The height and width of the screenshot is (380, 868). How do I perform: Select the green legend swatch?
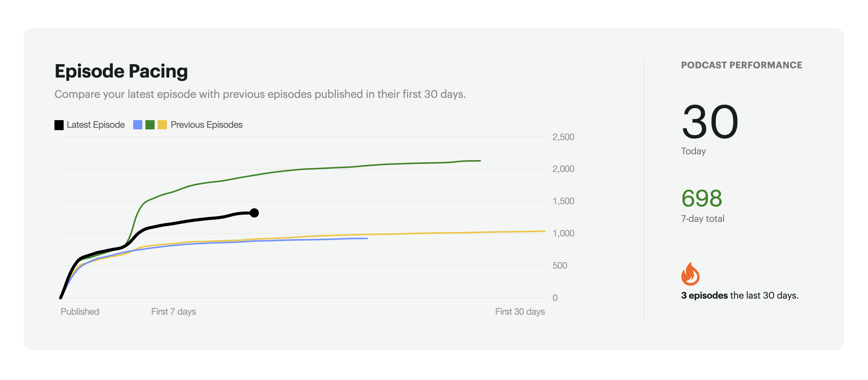coord(150,125)
